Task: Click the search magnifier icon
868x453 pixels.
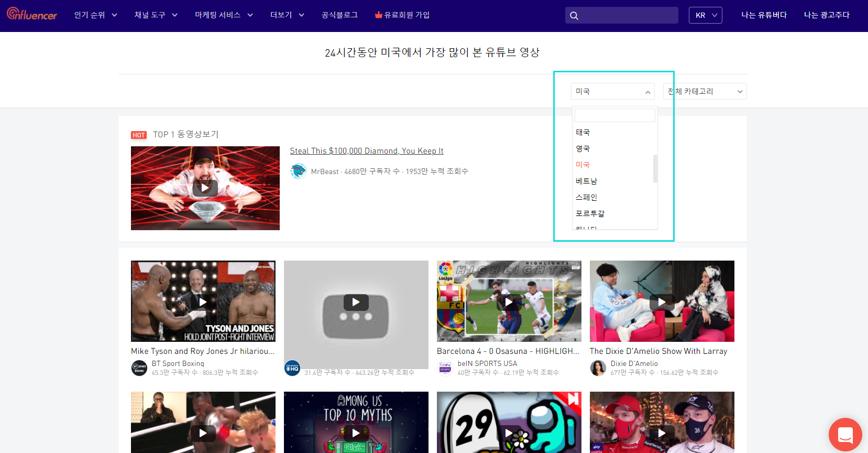Action: (x=574, y=16)
